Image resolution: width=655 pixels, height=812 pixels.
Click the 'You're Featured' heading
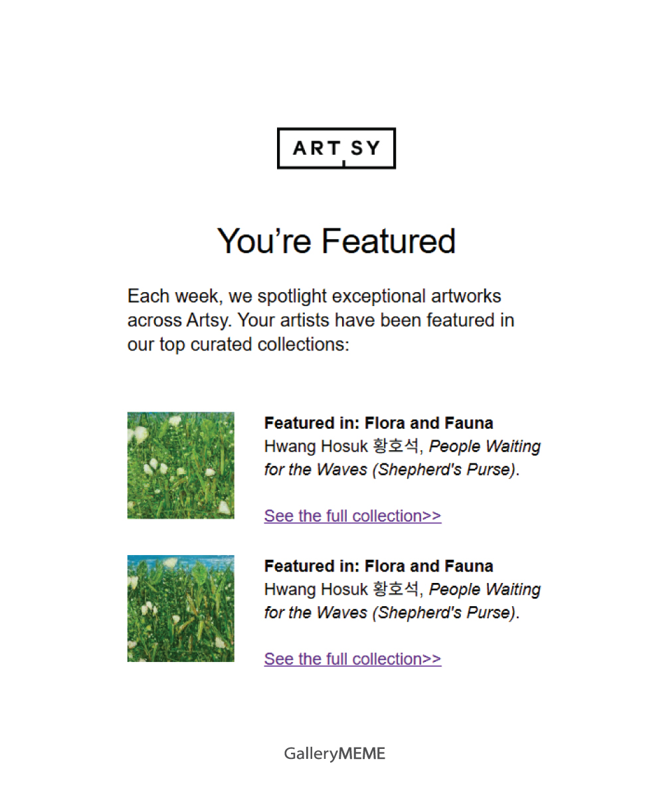pyautogui.click(x=336, y=240)
